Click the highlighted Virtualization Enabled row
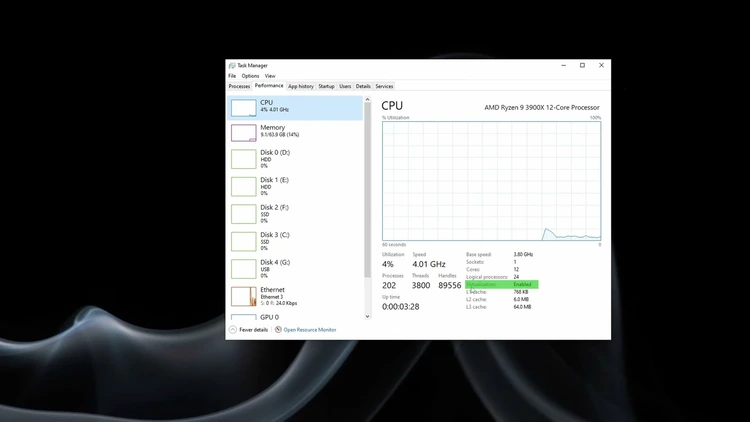Screen dimensions: 750x422 click(502, 285)
